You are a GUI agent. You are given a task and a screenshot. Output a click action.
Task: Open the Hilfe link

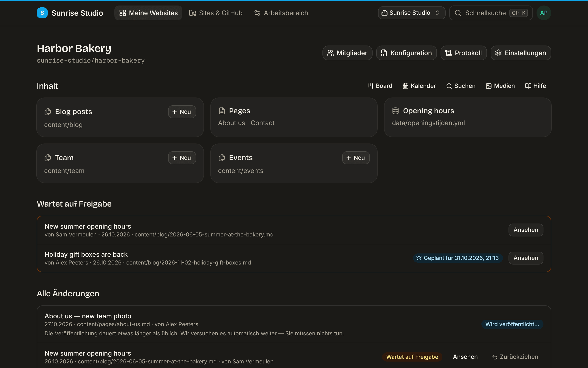tap(536, 86)
